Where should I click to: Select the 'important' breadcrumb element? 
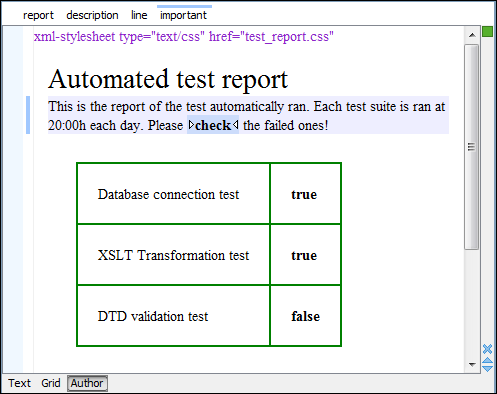(x=183, y=15)
